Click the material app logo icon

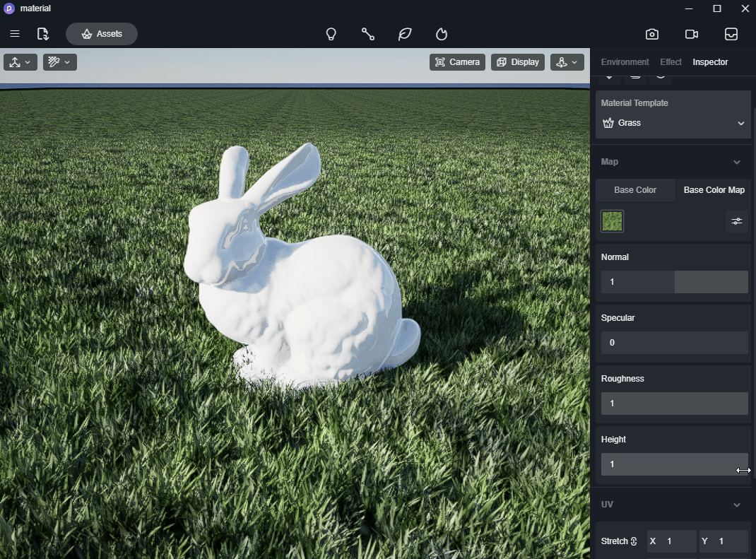9,8
